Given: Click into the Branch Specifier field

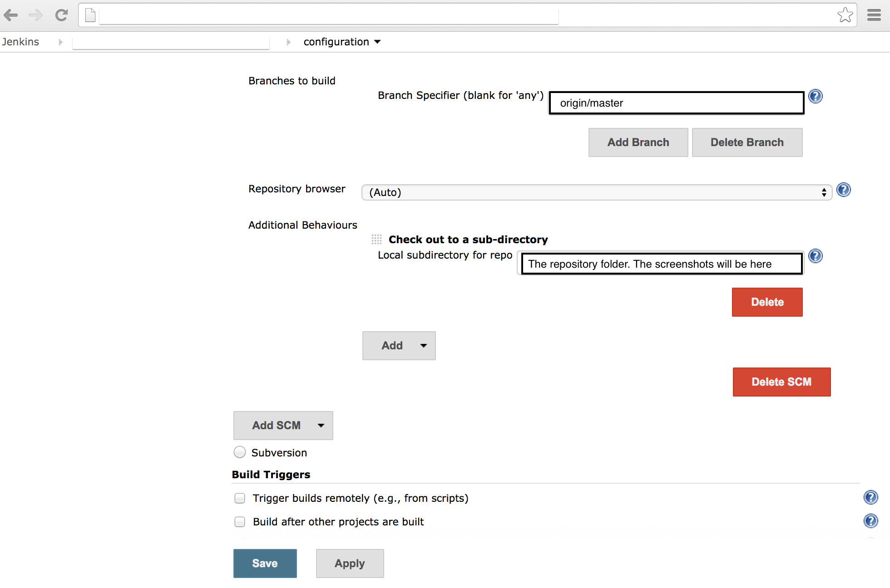Looking at the screenshot, I should [x=676, y=103].
